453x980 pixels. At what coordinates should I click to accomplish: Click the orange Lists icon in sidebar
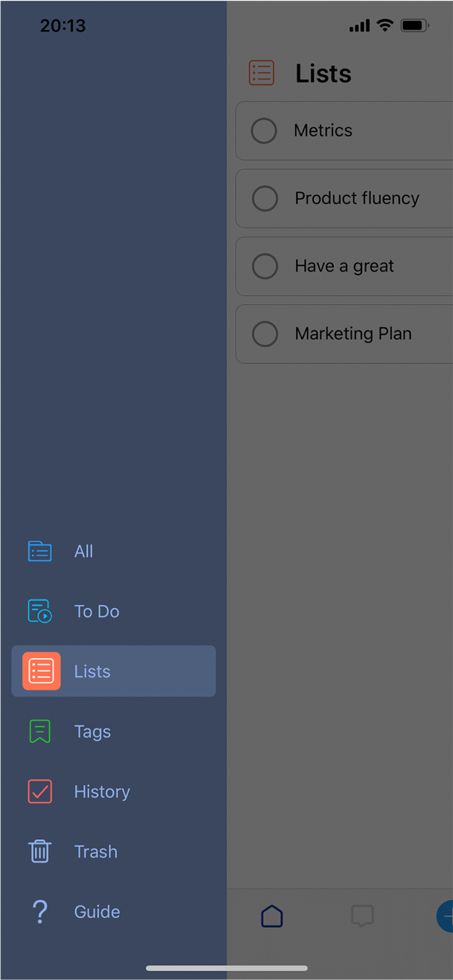coord(42,671)
